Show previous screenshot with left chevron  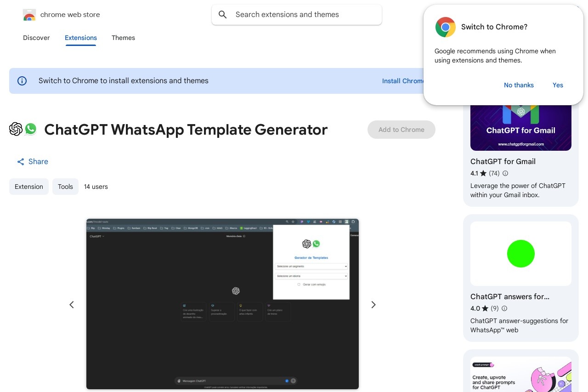(x=72, y=305)
